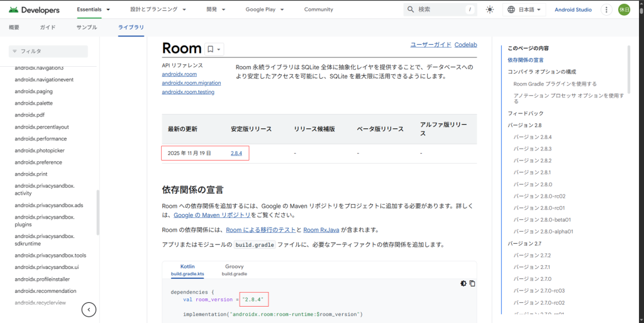Viewport: 644px width, 323px height.
Task: Copy the code sample with the copy icon
Action: pyautogui.click(x=472, y=283)
